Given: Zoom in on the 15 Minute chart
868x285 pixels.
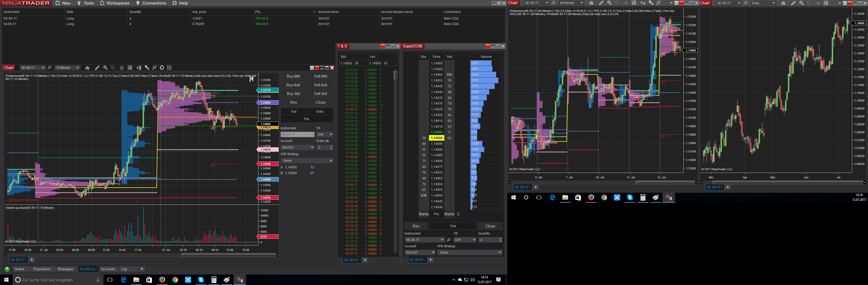Looking at the screenshot, I should (x=105, y=68).
